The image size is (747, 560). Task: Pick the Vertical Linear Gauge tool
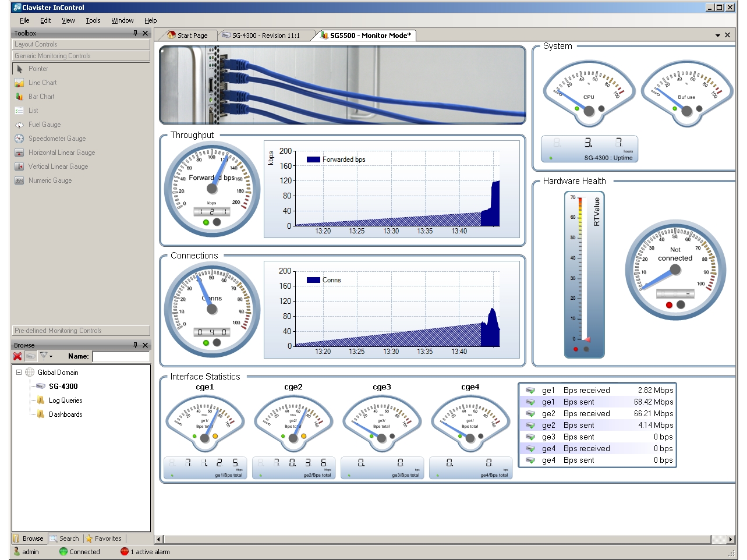pos(58,166)
